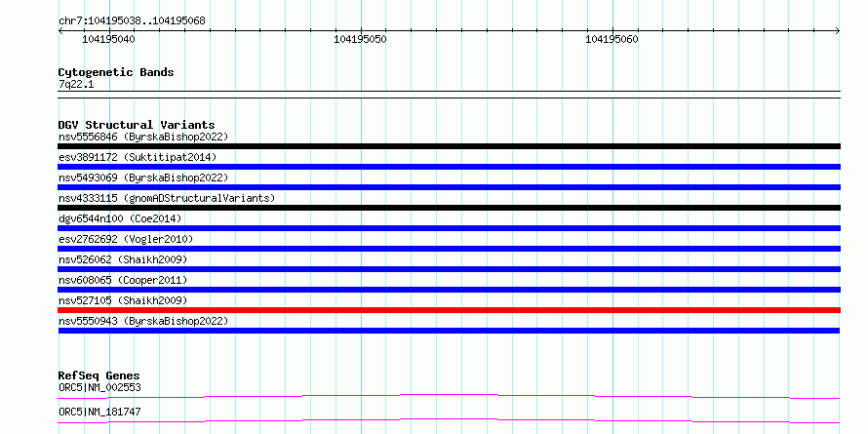Click variant label nsv5550943 (ByrskaBishop2022)
This screenshot has height=434, width=868.
point(143,321)
